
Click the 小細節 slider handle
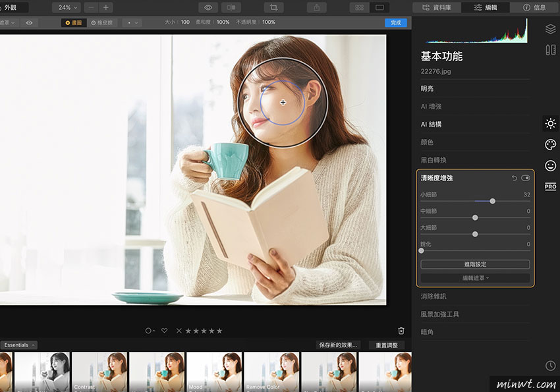coord(493,201)
